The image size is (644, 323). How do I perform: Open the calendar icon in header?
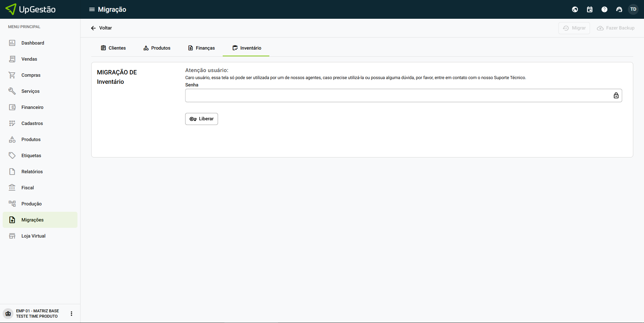click(590, 9)
